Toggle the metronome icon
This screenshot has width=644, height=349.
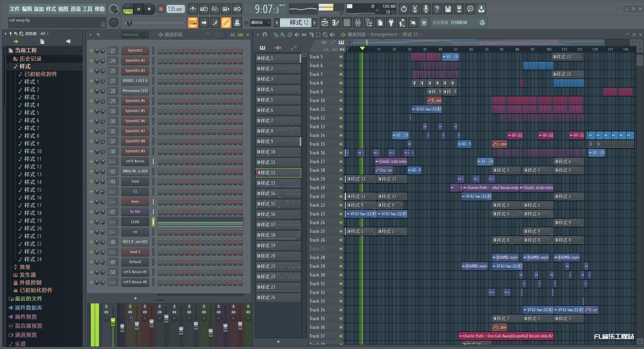(x=193, y=9)
